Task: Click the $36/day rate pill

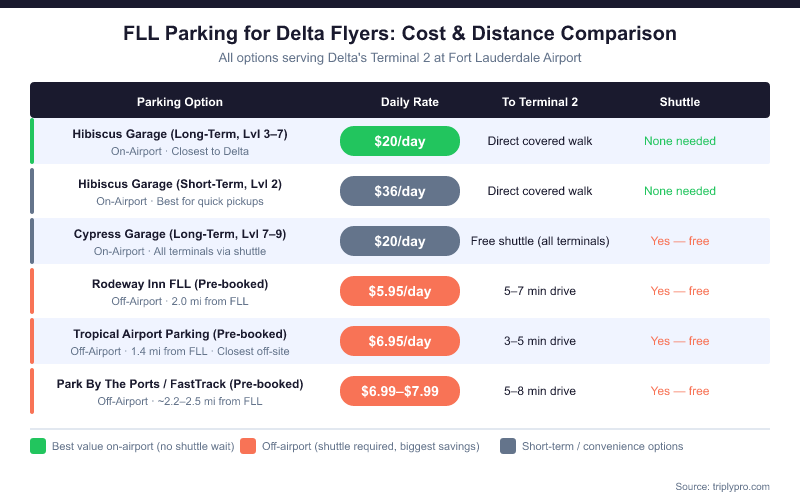Action: 400,191
